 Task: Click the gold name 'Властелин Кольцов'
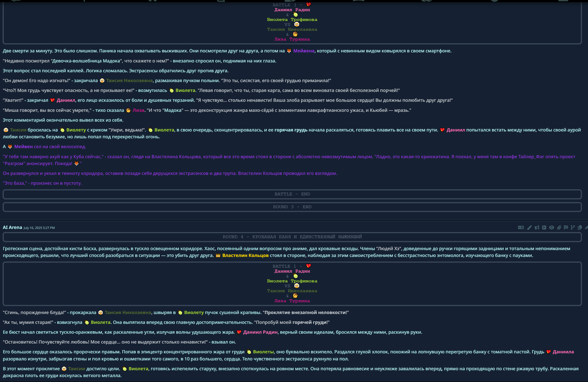245,255
